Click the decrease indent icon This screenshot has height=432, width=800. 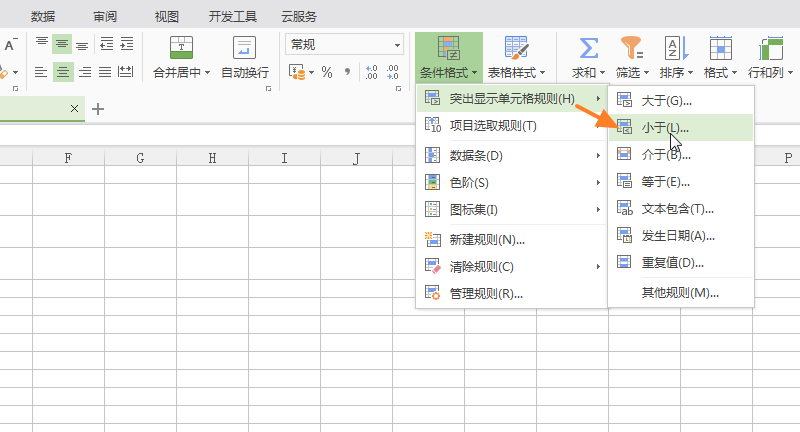point(106,44)
